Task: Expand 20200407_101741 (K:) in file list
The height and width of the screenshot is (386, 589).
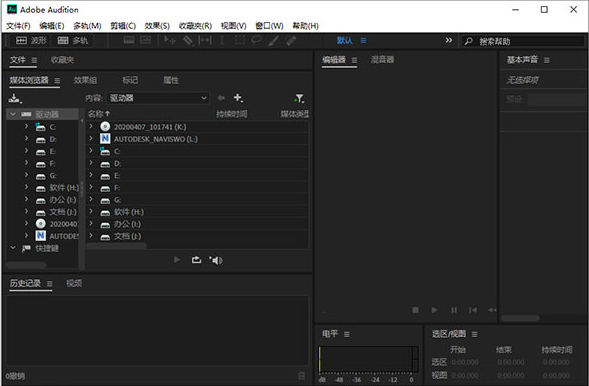Action: point(91,127)
